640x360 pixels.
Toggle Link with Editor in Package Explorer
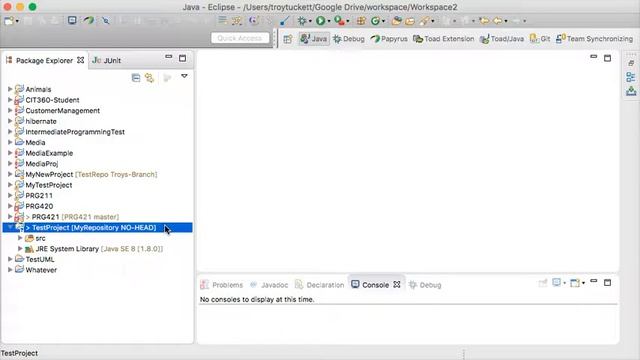[x=149, y=78]
